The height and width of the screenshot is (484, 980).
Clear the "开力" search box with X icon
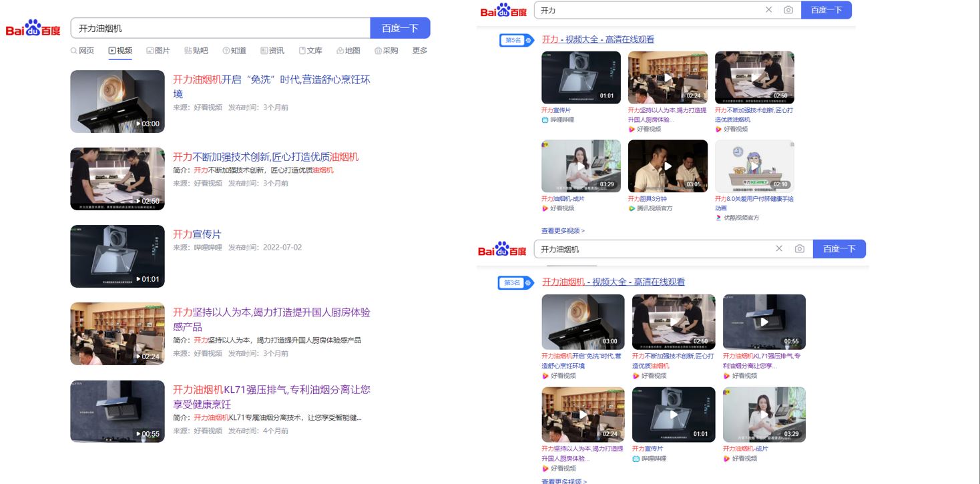pos(768,10)
